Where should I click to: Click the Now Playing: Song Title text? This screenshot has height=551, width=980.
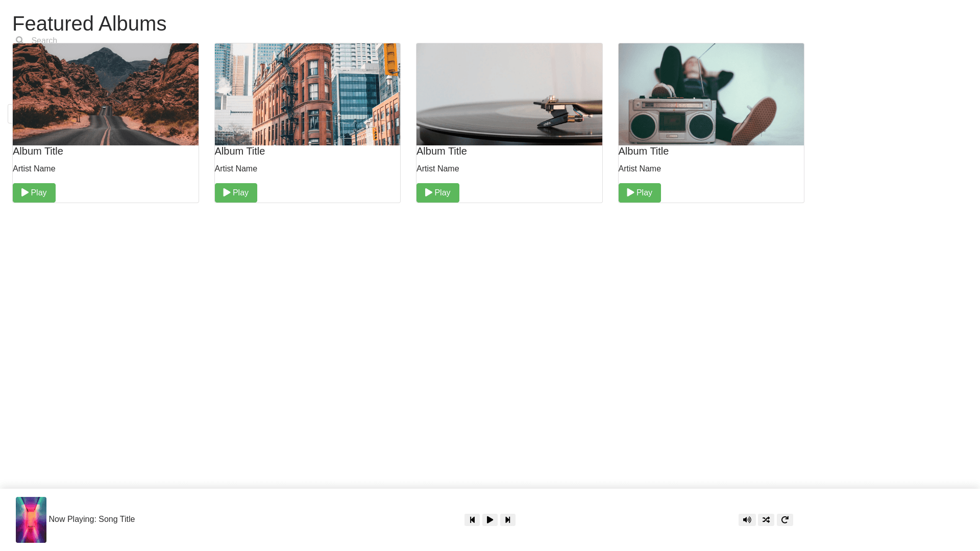pos(92,519)
